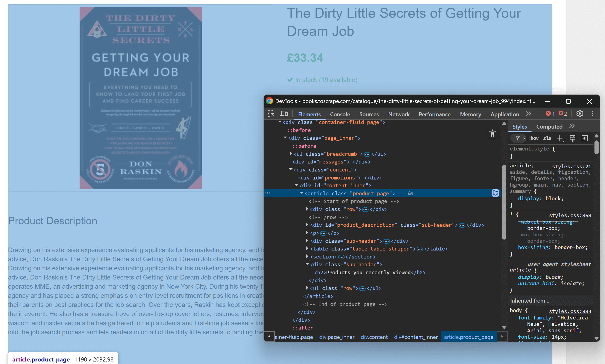Select the Styles sidebar tab
605x364 pixels.
tap(519, 127)
